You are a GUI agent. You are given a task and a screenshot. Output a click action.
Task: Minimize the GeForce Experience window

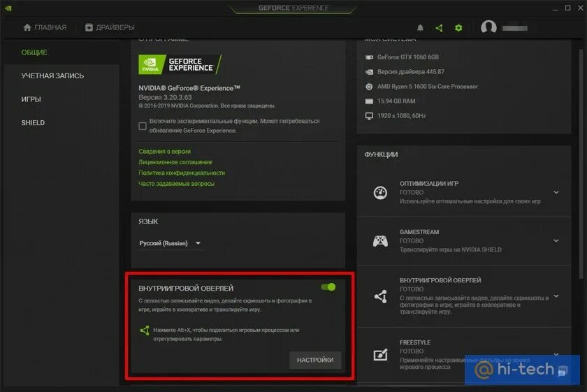click(555, 8)
